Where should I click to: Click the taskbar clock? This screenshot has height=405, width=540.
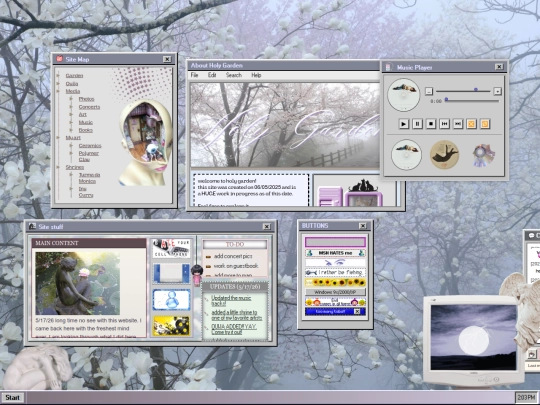[526, 398]
